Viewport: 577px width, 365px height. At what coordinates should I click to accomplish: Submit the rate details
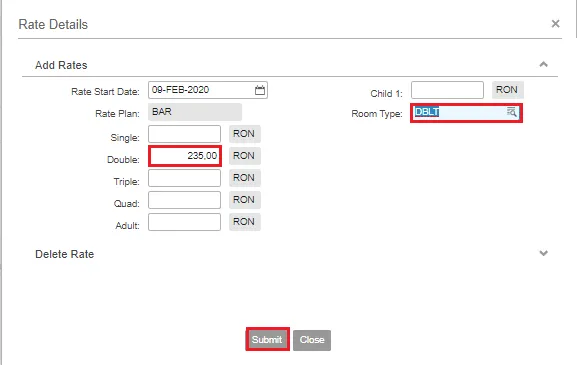click(267, 339)
